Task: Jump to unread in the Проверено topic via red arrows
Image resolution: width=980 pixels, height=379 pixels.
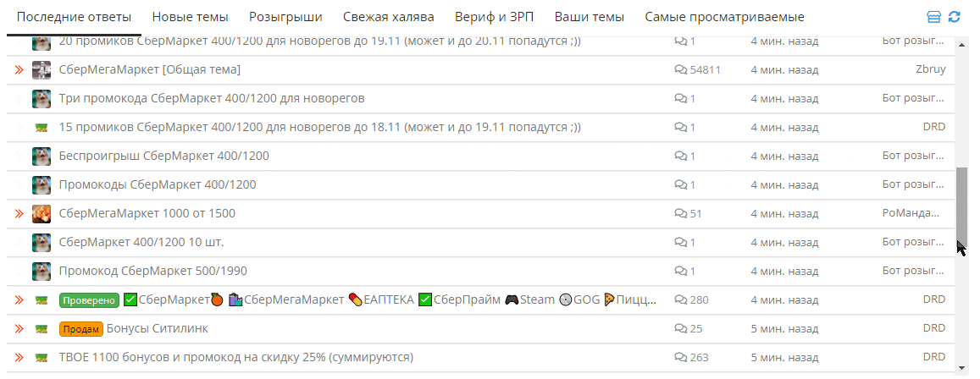Action: pyautogui.click(x=19, y=299)
